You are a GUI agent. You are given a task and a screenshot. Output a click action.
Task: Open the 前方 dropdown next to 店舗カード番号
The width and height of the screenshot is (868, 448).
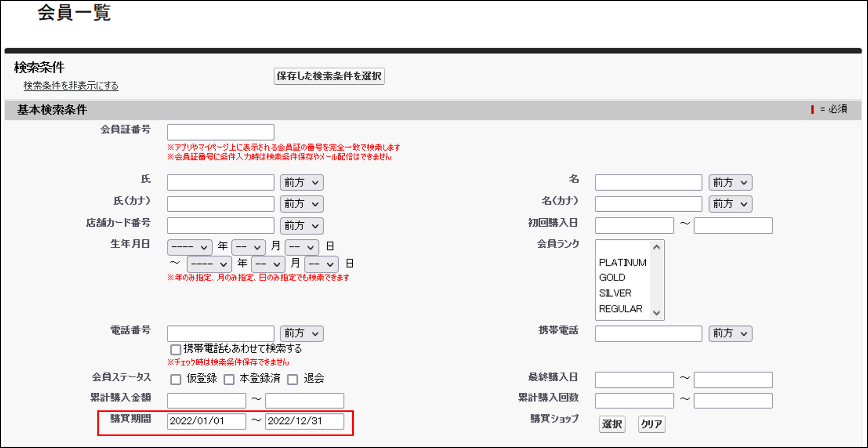click(302, 226)
